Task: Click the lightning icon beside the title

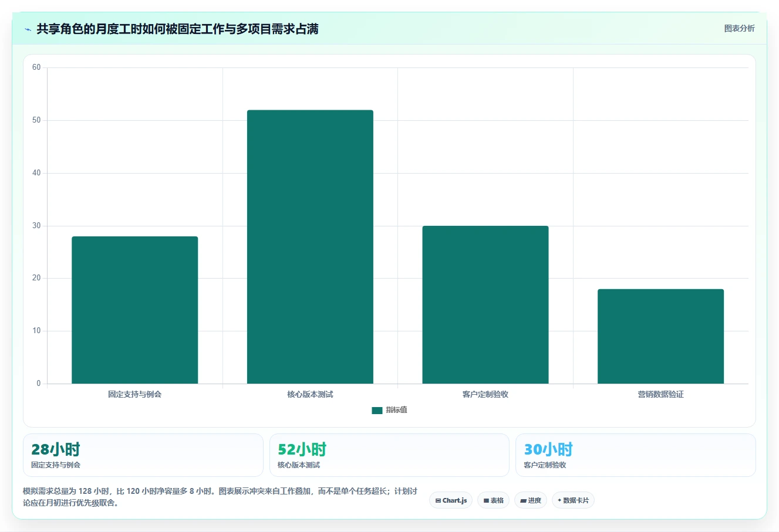Action: pos(28,29)
